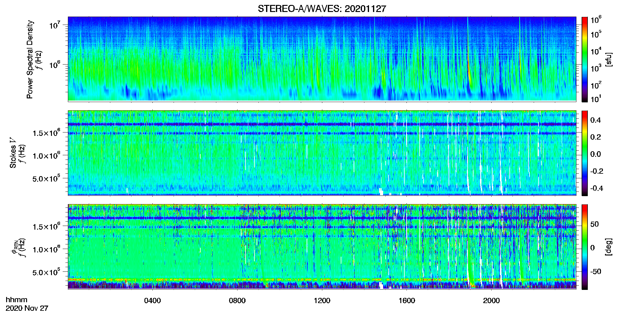
Task: Select the Power Spectral Density spectrogram panel
Action: [x=322, y=59]
